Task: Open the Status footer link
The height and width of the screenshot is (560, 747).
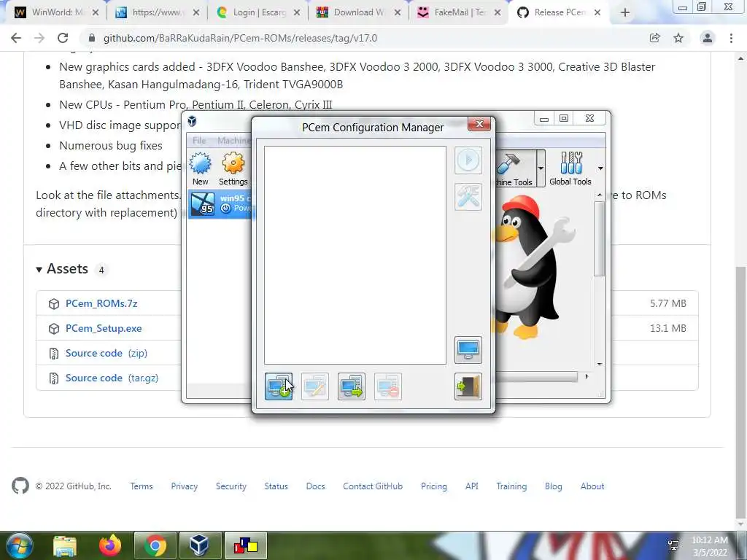Action: pyautogui.click(x=276, y=486)
